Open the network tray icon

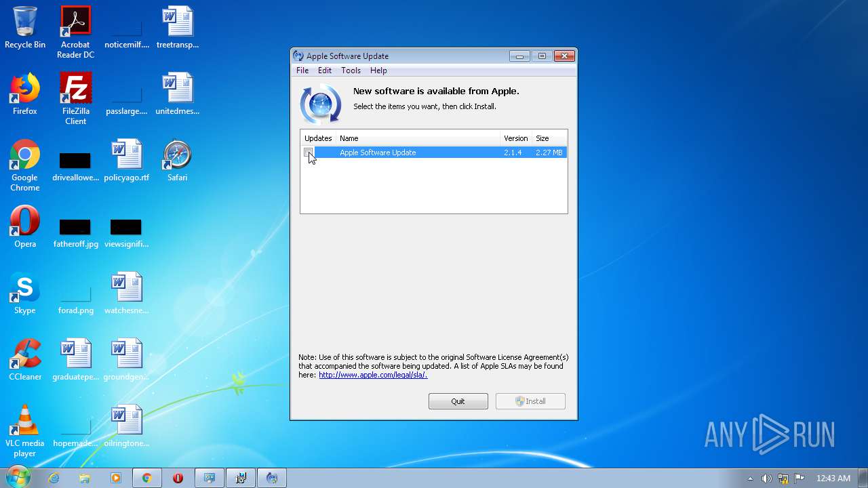(783, 478)
